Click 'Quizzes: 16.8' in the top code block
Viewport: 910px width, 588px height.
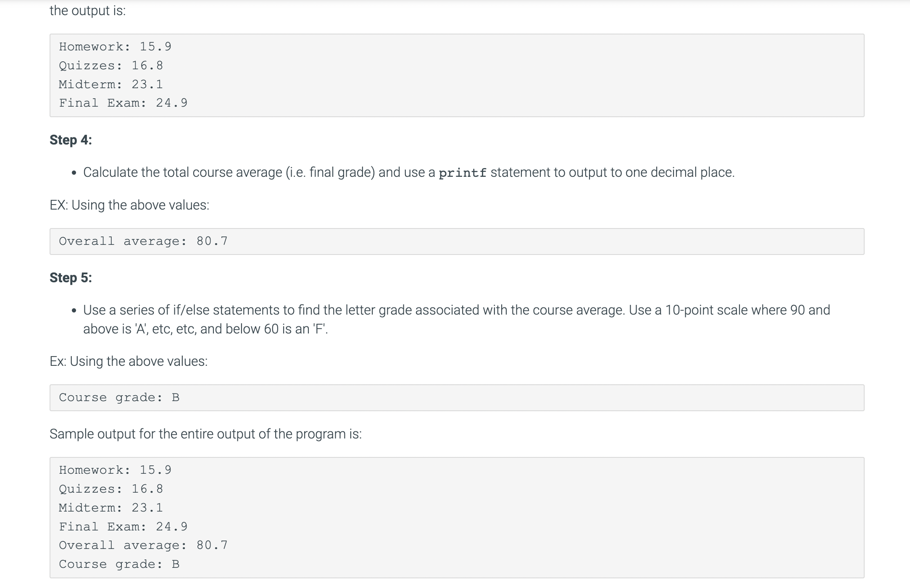(111, 66)
